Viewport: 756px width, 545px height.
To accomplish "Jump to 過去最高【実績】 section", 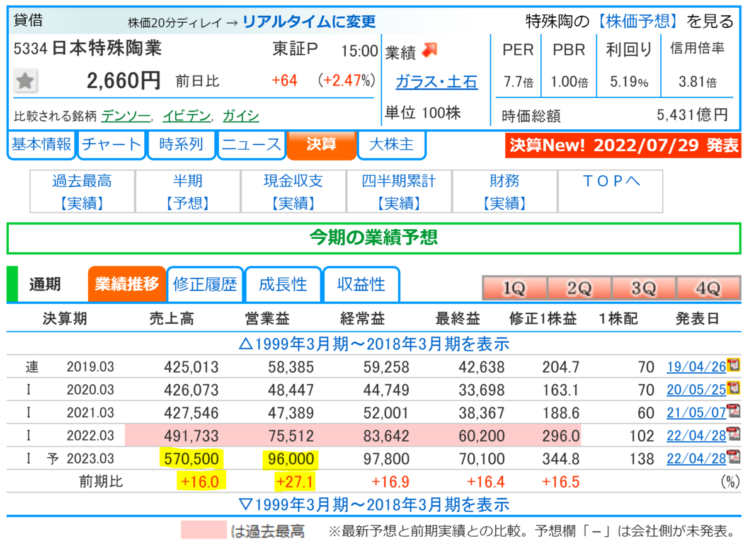I will click(82, 192).
